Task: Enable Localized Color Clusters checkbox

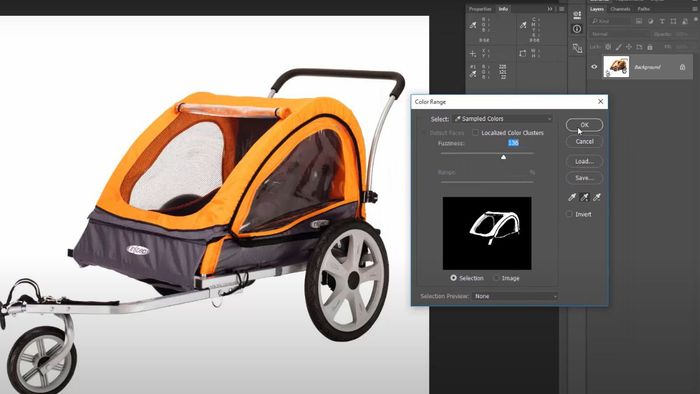Action: 475,133
